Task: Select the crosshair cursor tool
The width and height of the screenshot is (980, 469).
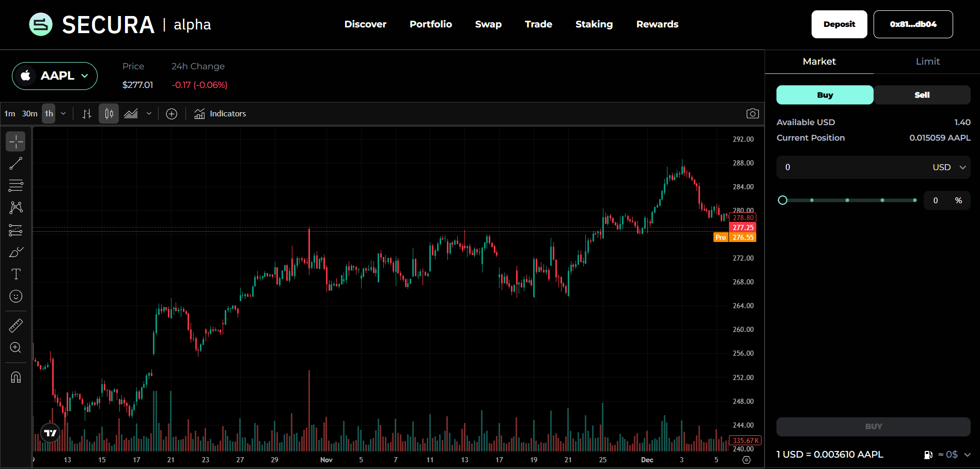Action: click(15, 141)
